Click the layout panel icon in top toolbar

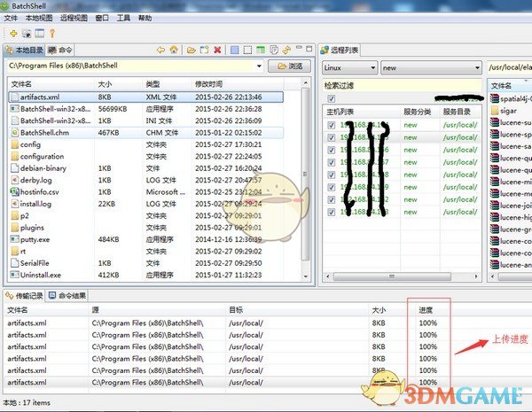pos(40,34)
